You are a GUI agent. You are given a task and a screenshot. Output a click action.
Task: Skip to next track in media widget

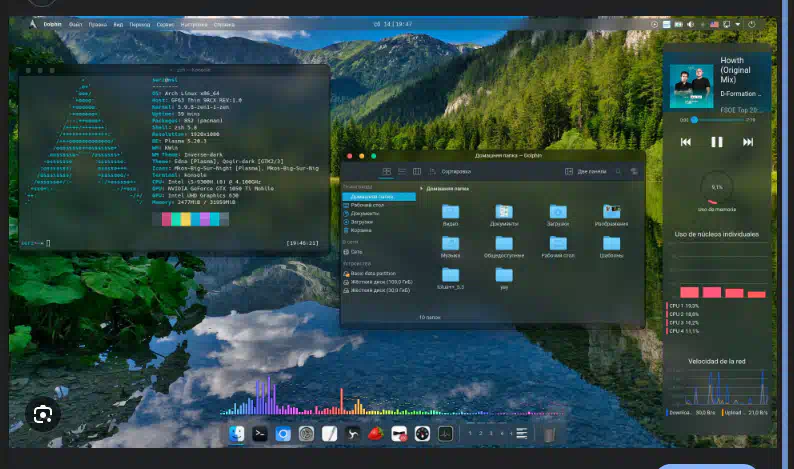[x=748, y=142]
